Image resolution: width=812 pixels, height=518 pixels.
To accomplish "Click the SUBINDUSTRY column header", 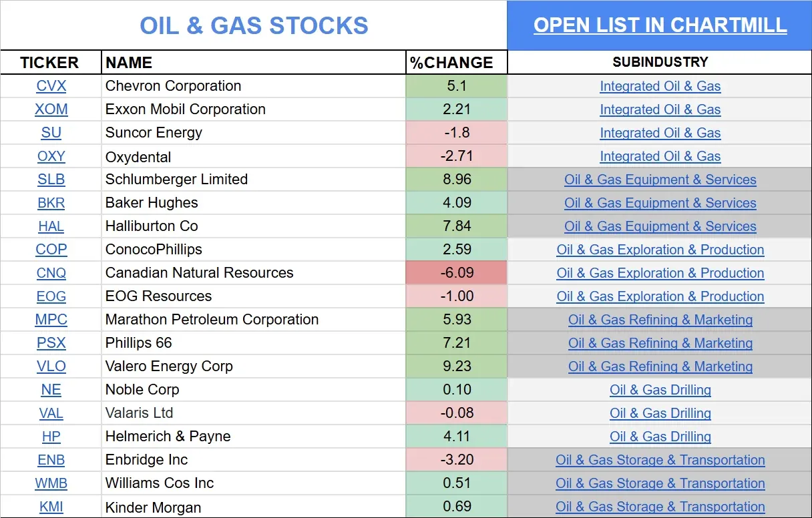I will tap(660, 62).
